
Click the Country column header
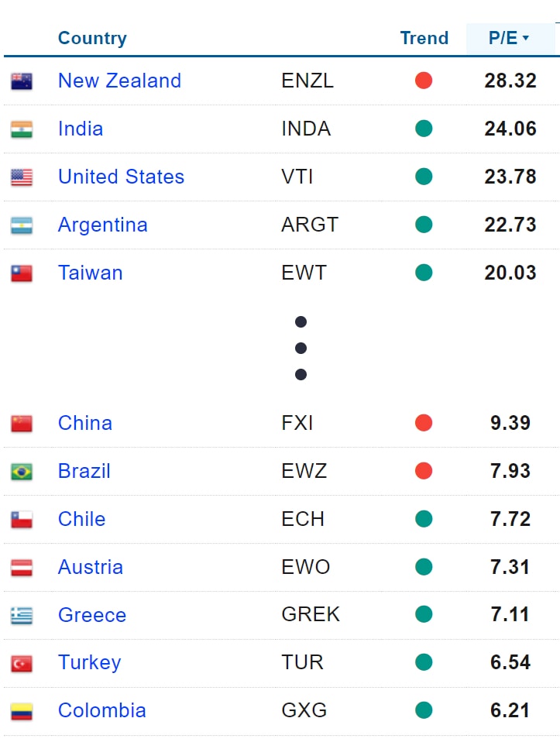[92, 39]
